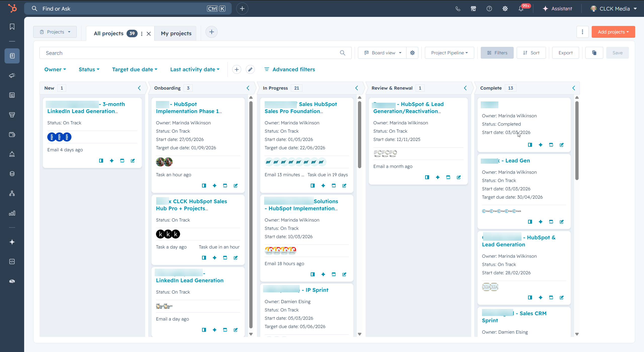
Task: Click the preview icon on 3-month LinkedIn card
Action: (x=101, y=161)
